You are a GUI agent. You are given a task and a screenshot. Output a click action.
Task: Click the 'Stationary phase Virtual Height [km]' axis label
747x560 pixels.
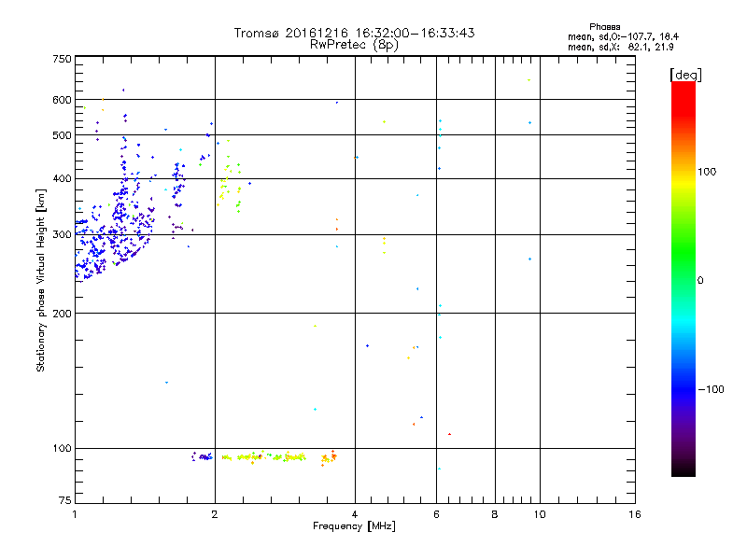pyautogui.click(x=41, y=280)
